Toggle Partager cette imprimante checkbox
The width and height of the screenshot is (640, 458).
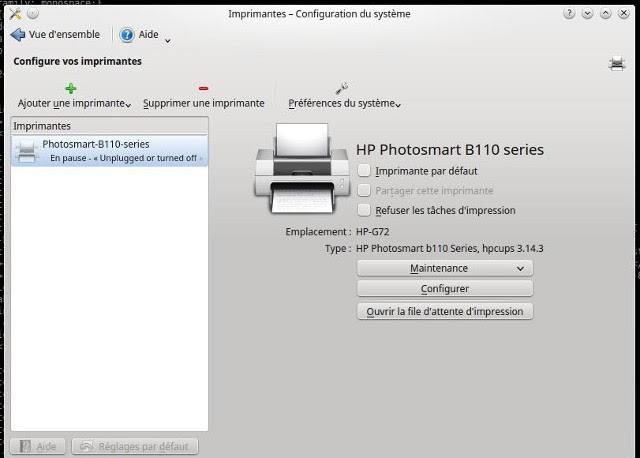[364, 190]
